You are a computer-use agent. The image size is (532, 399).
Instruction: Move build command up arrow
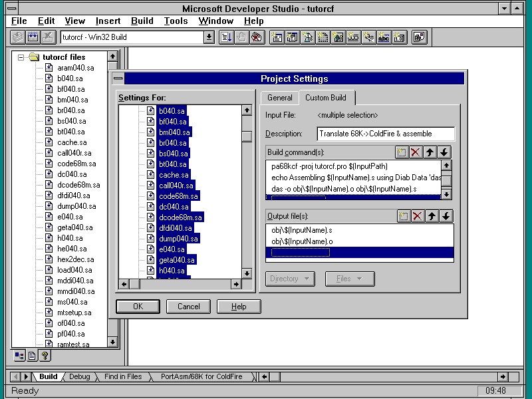(x=431, y=152)
